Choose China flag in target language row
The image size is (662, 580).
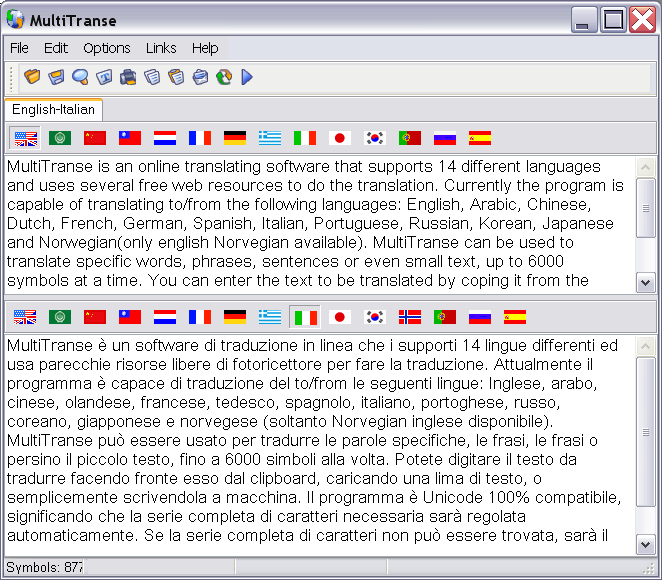pos(95,317)
